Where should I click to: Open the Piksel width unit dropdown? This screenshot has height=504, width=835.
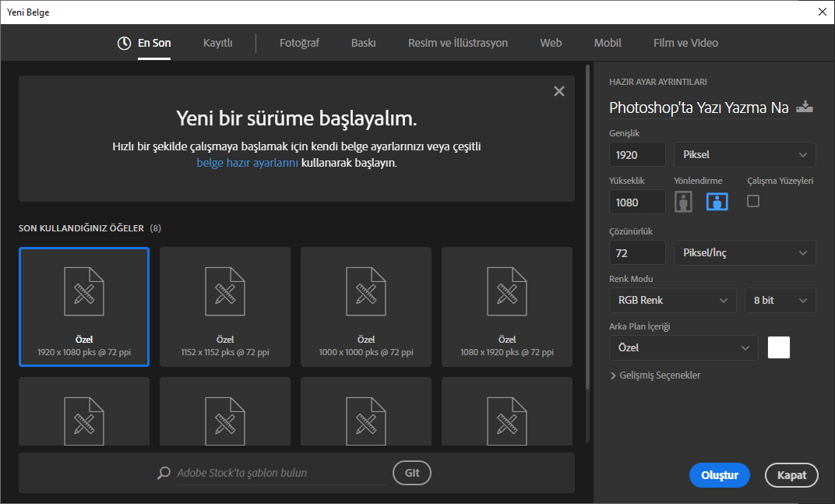pos(745,154)
